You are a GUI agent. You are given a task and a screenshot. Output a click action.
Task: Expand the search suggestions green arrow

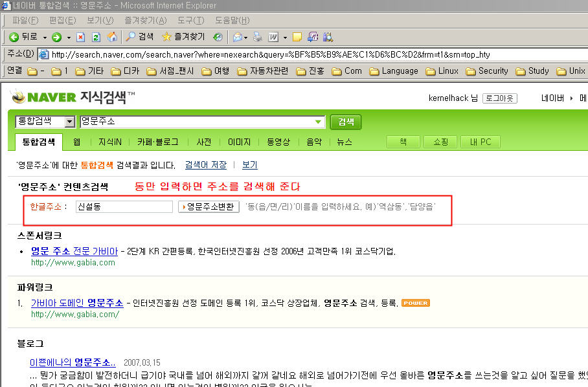click(x=319, y=122)
